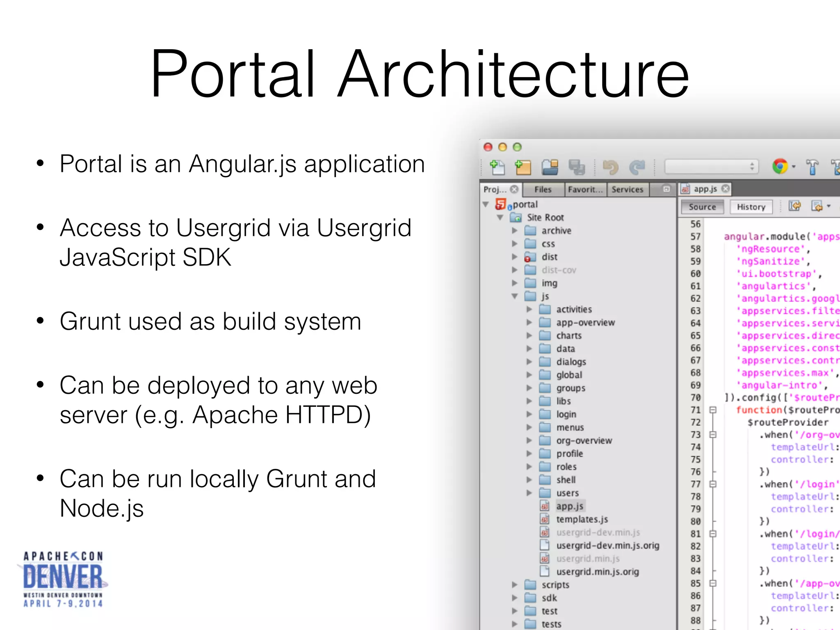The image size is (840, 630).
Task: Expand the test folder
Action: tap(515, 611)
